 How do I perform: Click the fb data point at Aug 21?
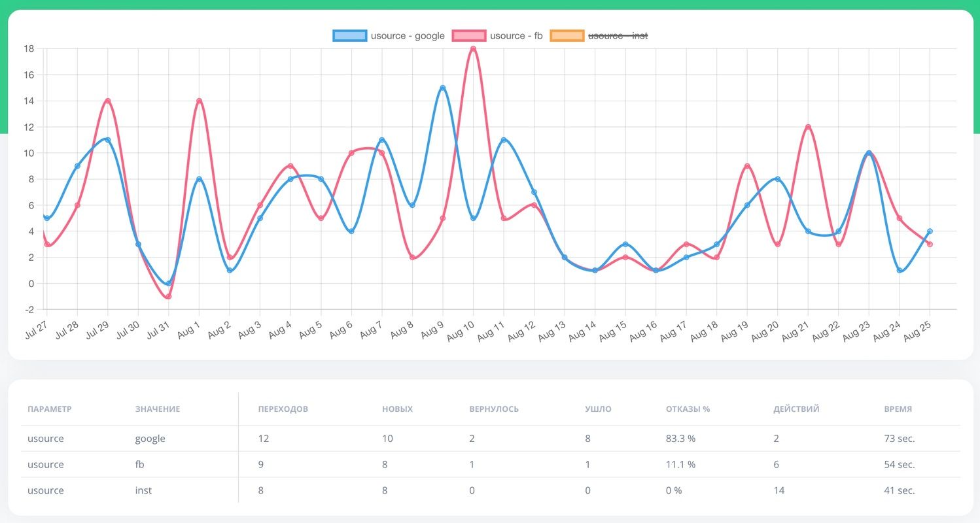click(808, 127)
